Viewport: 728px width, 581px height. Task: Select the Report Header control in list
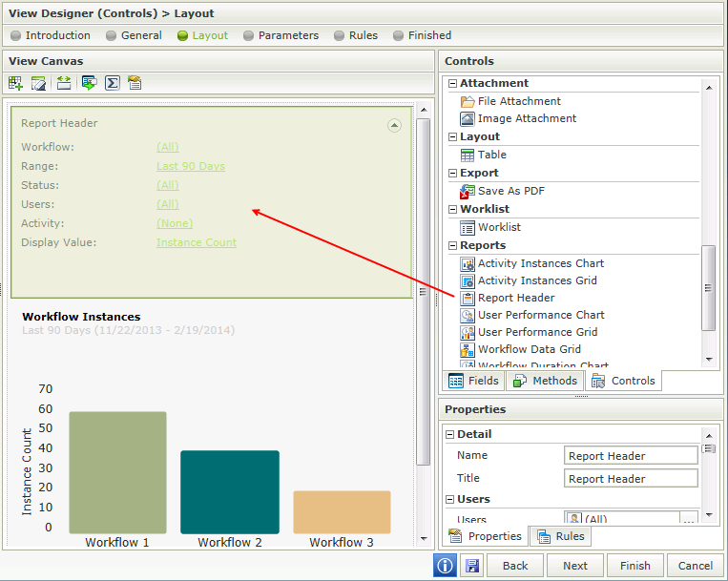508,298
